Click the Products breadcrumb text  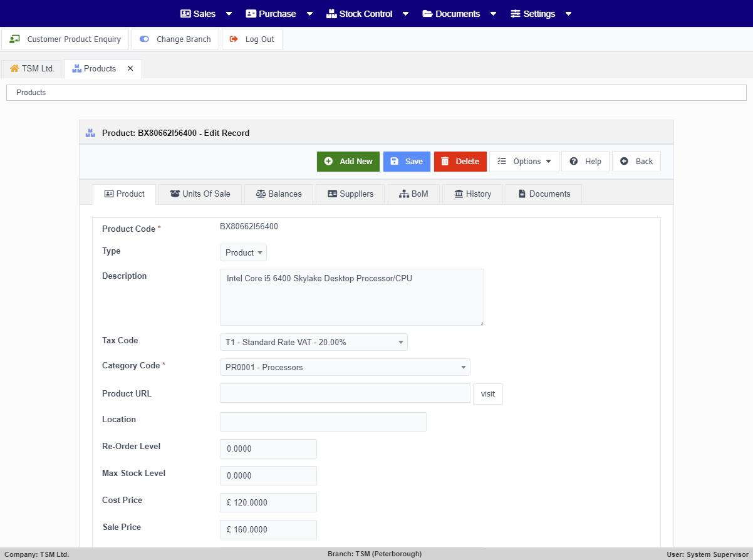[31, 93]
